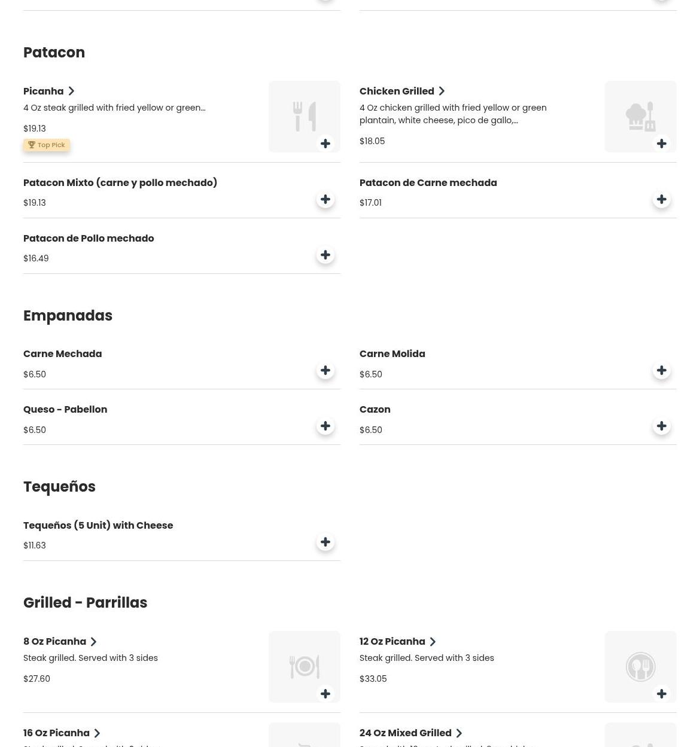This screenshot has width=700, height=747.
Task: Open 16 Oz Picanha details chevron
Action: [x=97, y=733]
